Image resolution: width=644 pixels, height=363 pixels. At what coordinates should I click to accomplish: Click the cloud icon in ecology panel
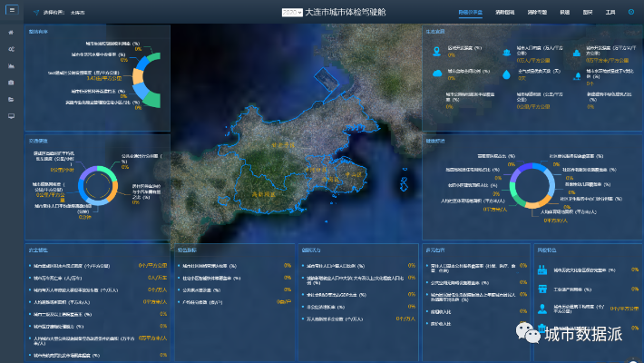click(x=437, y=73)
